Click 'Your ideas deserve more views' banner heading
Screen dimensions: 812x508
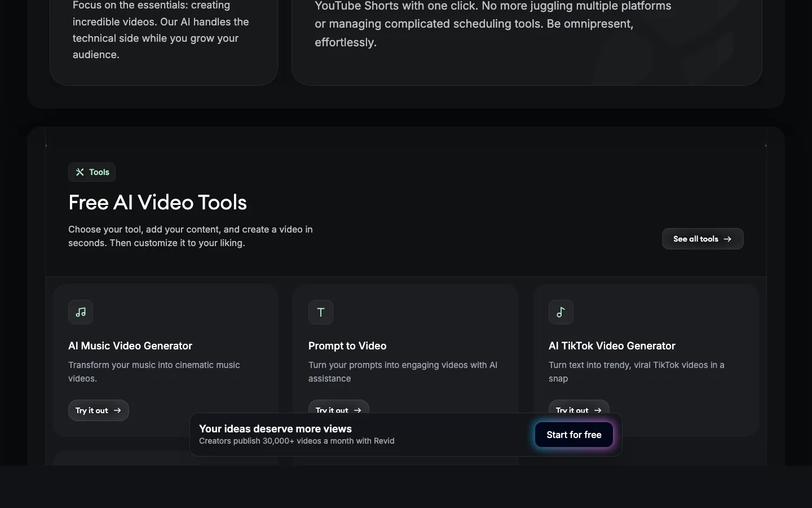[x=275, y=429]
